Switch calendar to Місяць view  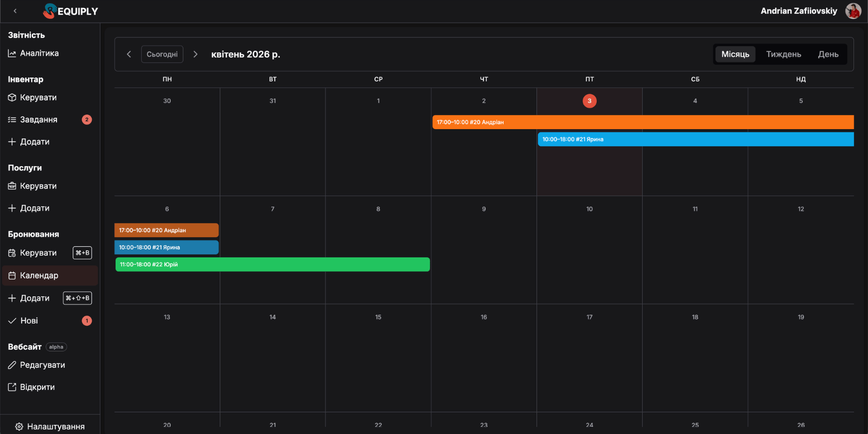[x=735, y=54]
